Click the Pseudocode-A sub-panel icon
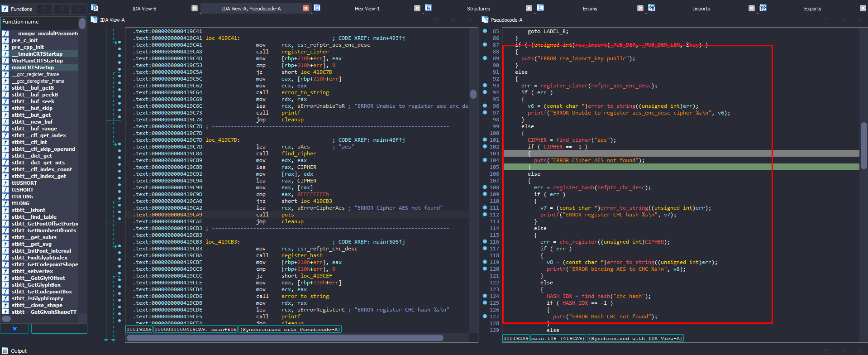The image size is (868, 355). pos(485,19)
